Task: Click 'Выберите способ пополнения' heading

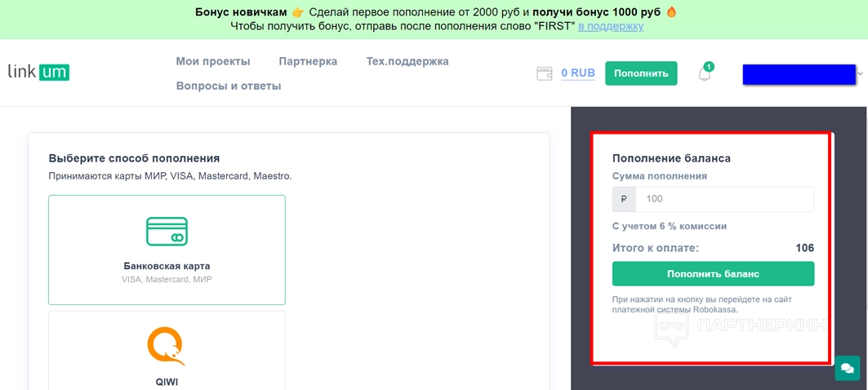Action: point(134,158)
